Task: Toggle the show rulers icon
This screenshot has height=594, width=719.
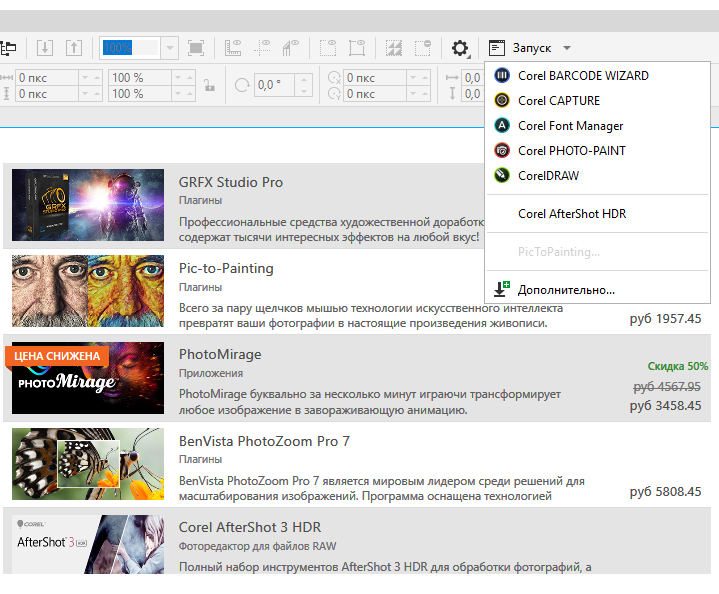Action: (x=233, y=48)
